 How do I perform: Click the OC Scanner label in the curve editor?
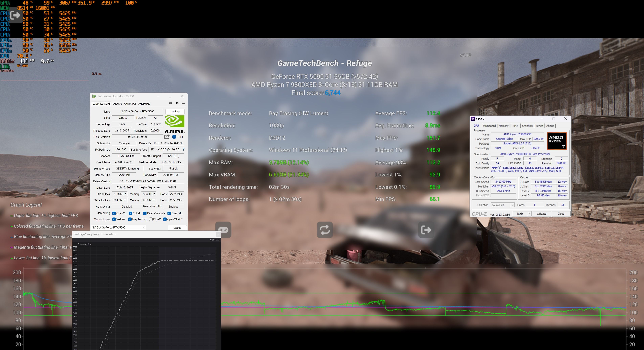point(215,240)
